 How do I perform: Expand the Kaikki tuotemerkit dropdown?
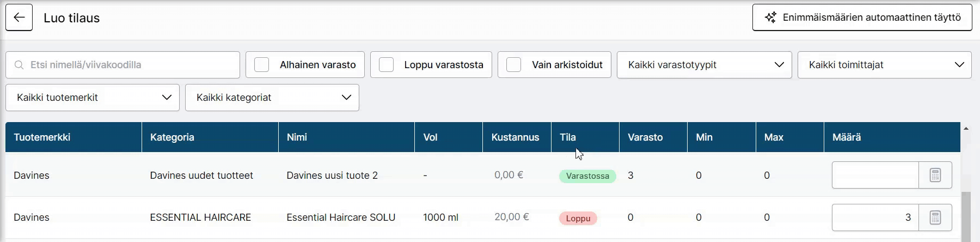pos(93,98)
